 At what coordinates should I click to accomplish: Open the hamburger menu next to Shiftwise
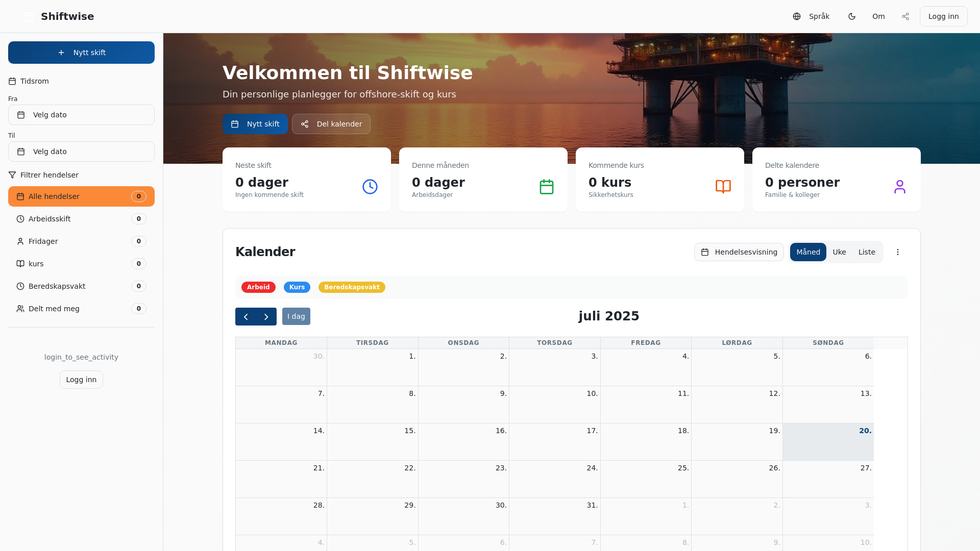(x=29, y=16)
